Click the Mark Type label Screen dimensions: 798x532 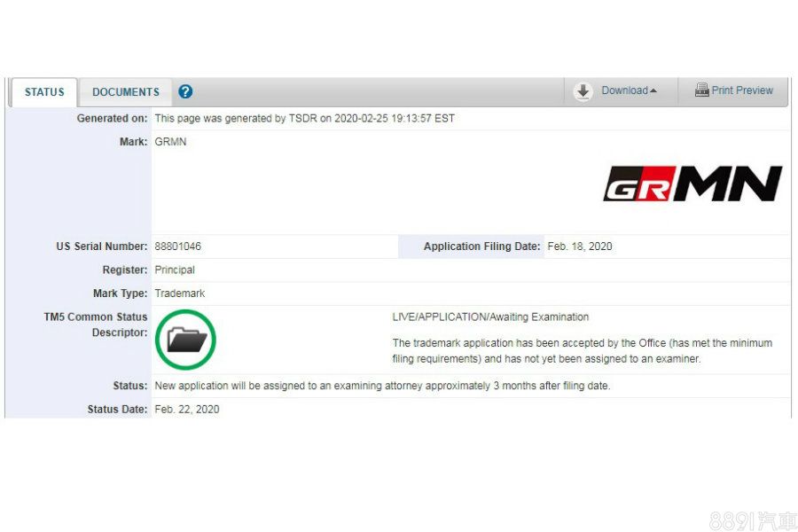(120, 293)
